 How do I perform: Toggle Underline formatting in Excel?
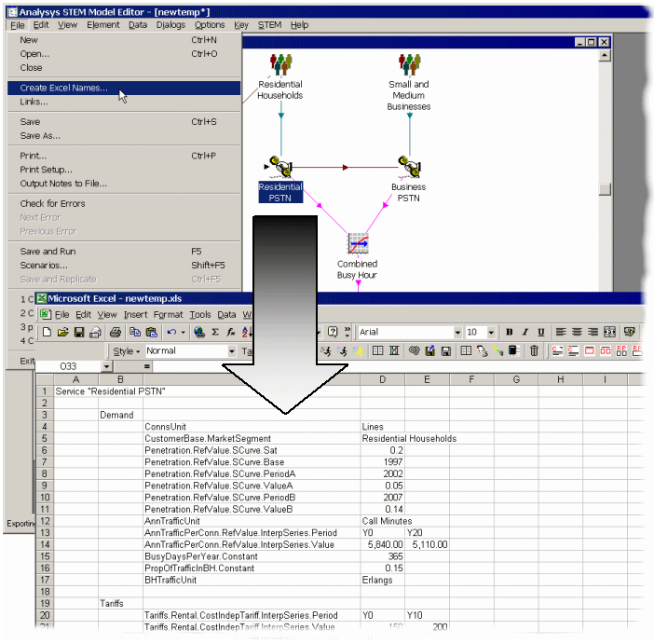[x=541, y=332]
